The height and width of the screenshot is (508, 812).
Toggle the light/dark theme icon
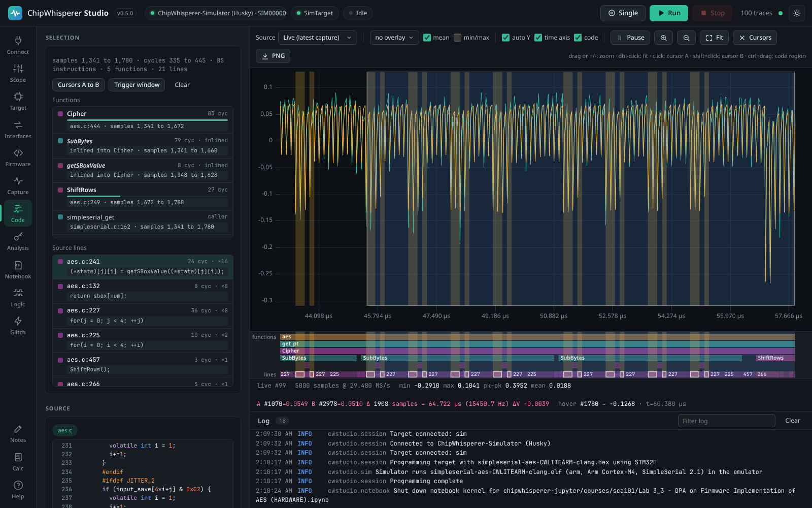click(x=797, y=13)
